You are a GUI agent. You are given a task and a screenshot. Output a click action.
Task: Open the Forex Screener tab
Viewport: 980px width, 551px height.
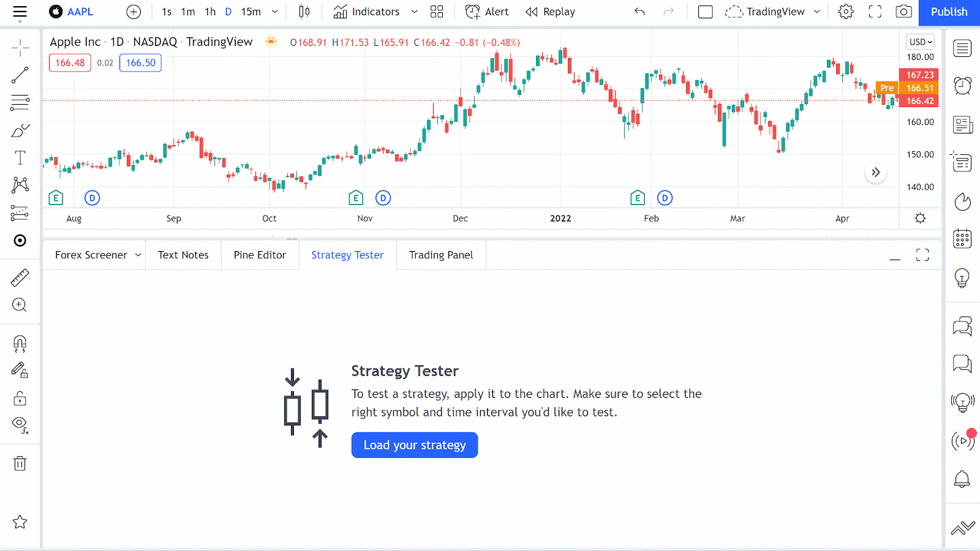click(91, 255)
